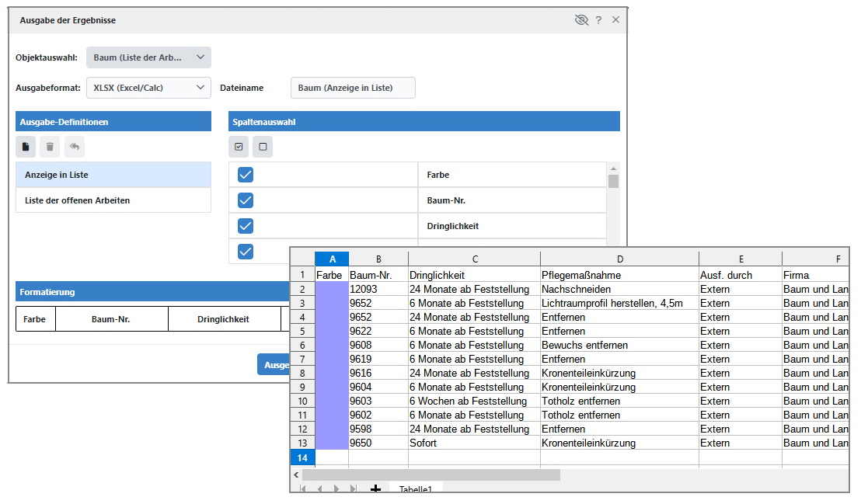Switch to the Tabelle1 sheet tab
The width and height of the screenshot is (861, 504).
tap(415, 490)
